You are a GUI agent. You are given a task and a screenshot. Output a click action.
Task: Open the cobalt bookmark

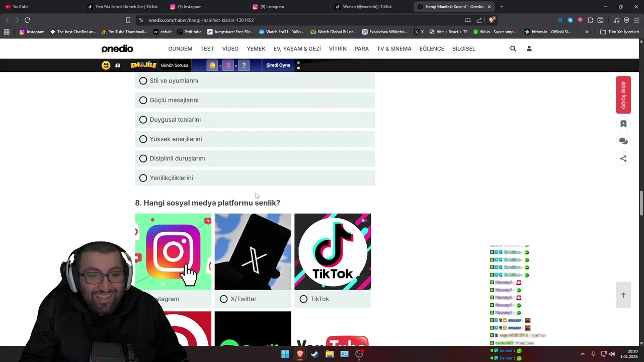pyautogui.click(x=163, y=32)
